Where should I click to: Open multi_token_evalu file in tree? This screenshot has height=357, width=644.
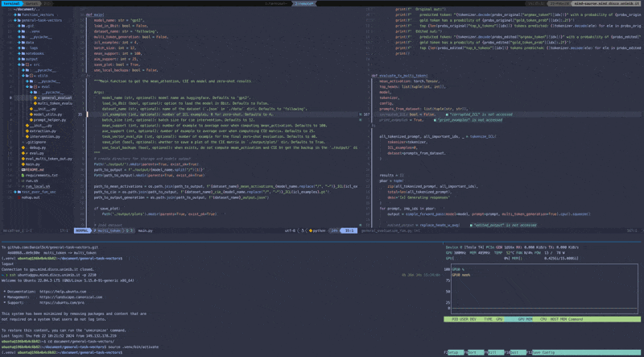(55, 103)
